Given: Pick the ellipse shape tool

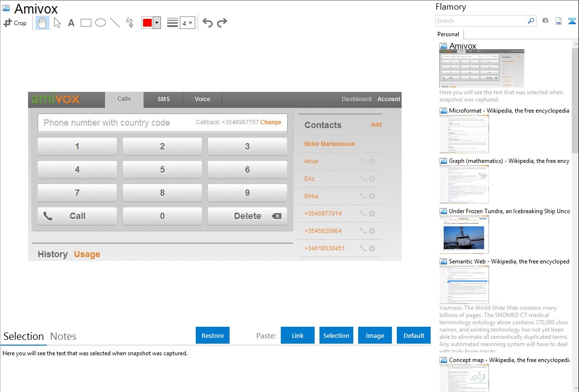Looking at the screenshot, I should click(101, 23).
